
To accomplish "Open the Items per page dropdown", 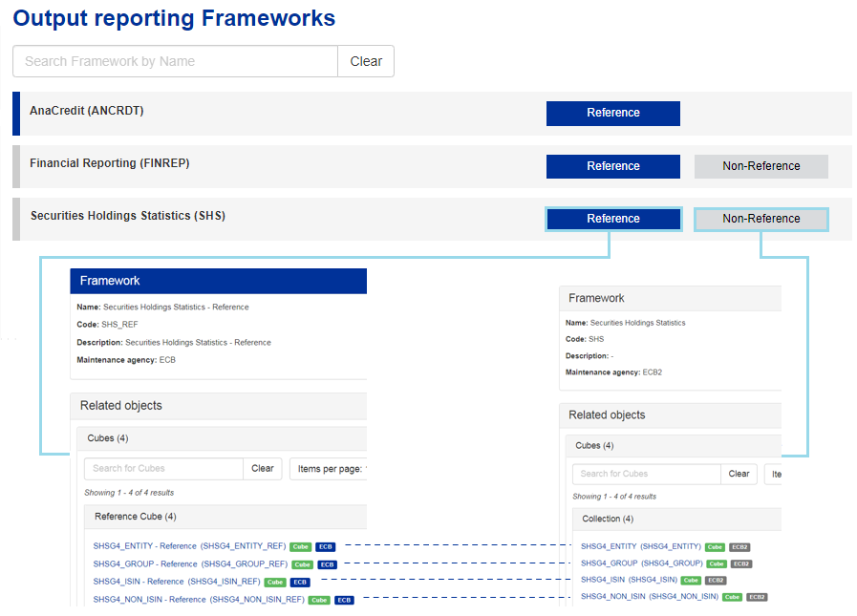I will [x=329, y=469].
